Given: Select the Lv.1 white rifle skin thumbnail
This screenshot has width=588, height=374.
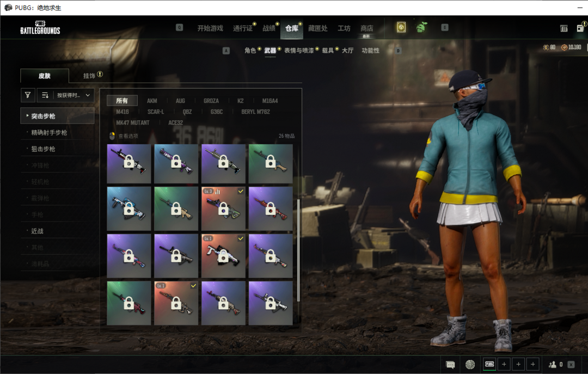Looking at the screenshot, I should (223, 255).
